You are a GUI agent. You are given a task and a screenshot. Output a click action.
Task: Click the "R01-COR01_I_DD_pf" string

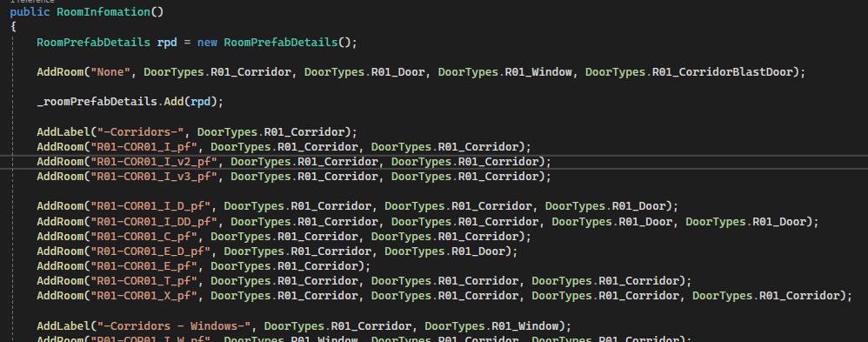[154, 222]
